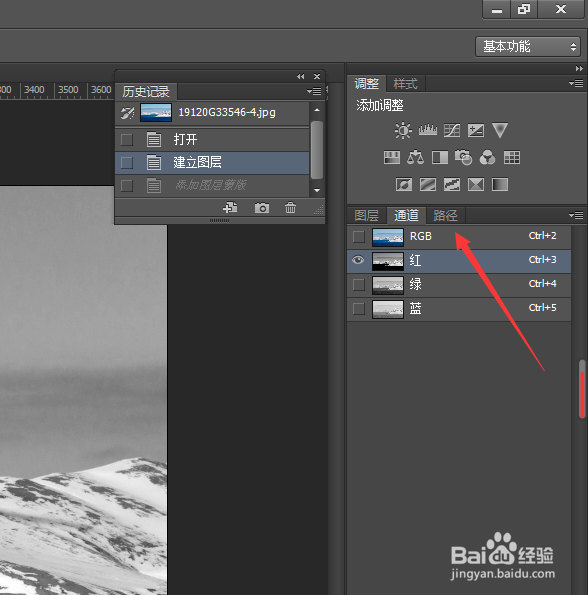Toggle history brush source for 添加图层蒙版
Screen dimensions: 588x595
[x=127, y=186]
